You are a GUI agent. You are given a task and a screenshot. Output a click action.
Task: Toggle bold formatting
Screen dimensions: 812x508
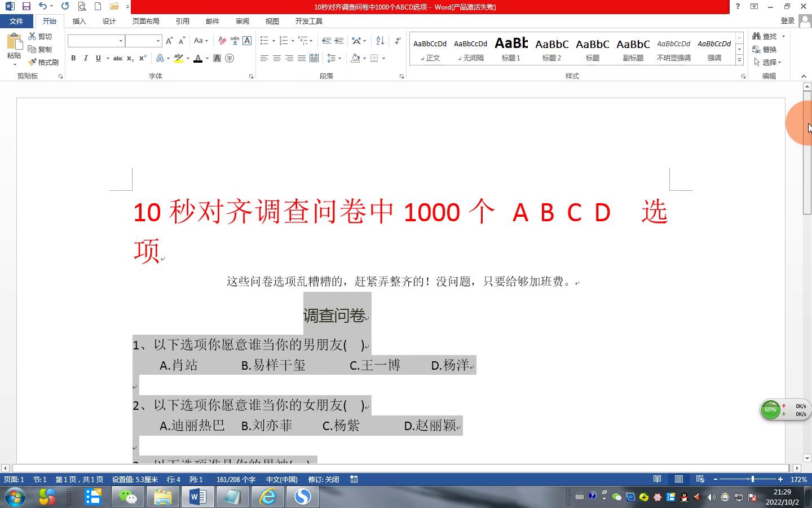(73, 58)
